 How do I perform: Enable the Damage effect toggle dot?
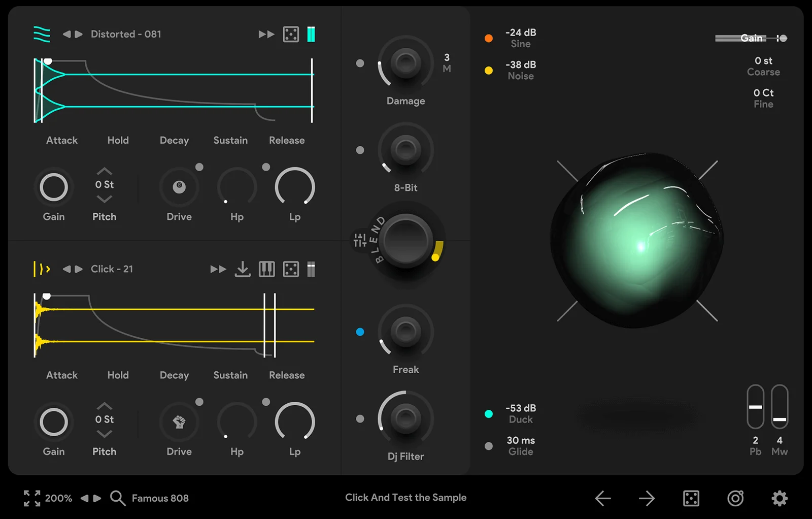pyautogui.click(x=360, y=63)
